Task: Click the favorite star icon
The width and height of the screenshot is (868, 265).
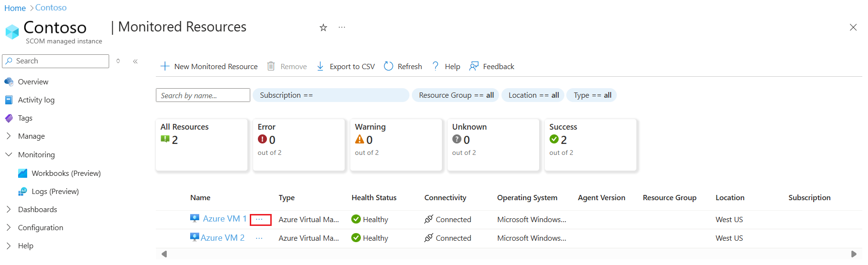Action: pos(323,28)
